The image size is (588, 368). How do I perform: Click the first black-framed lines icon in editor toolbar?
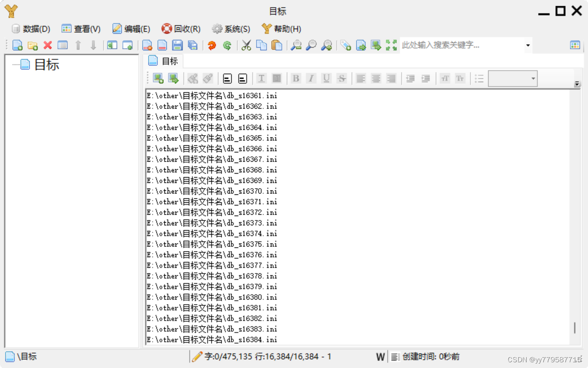227,79
